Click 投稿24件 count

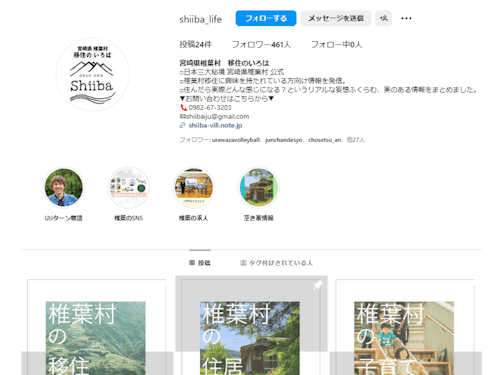click(x=195, y=45)
